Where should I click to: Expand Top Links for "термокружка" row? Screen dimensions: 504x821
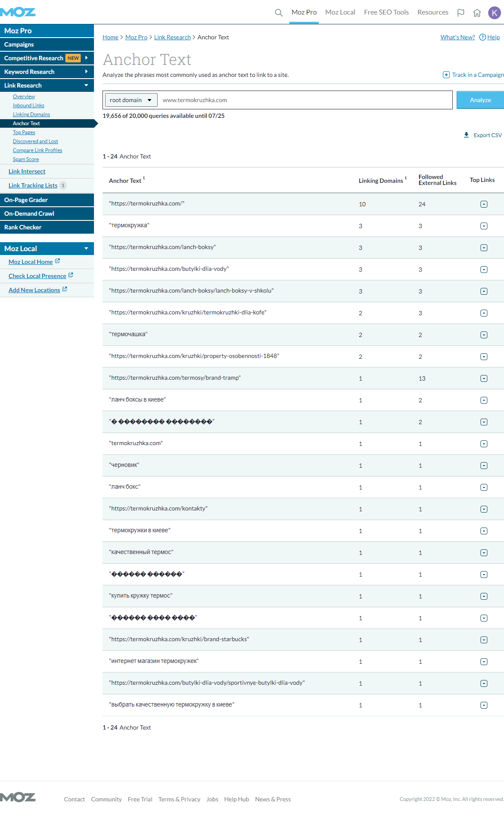coord(484,226)
